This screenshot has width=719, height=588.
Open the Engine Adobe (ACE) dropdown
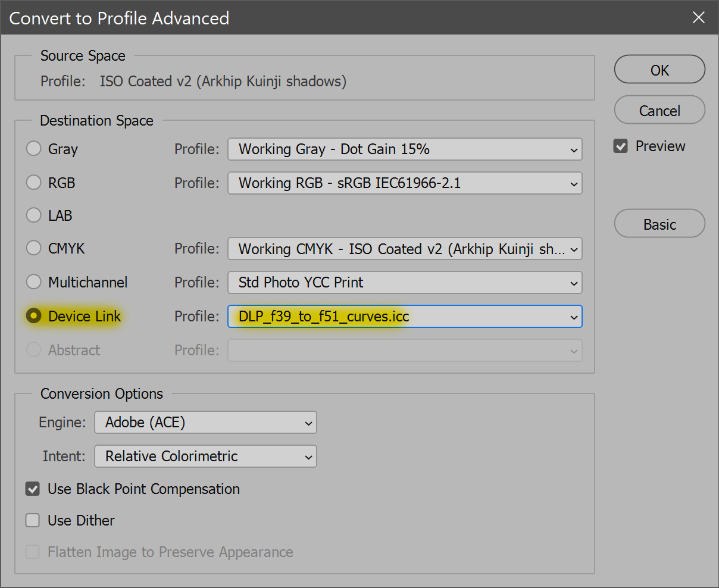(205, 423)
